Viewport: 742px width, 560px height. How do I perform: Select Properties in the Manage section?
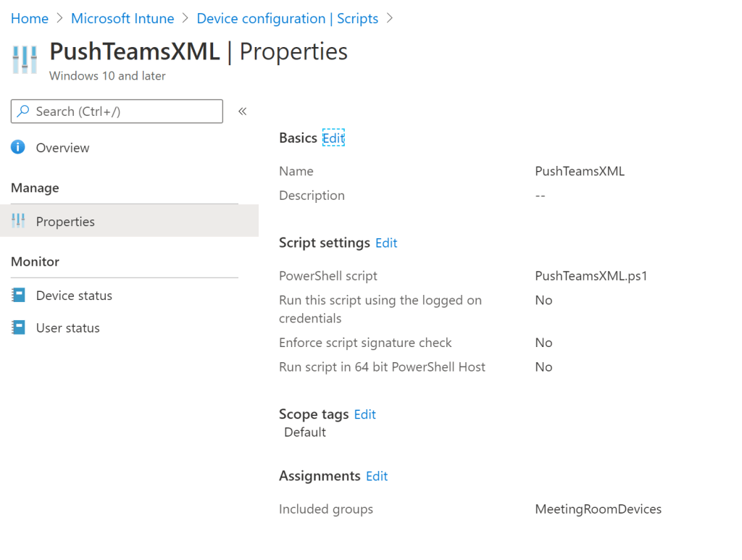click(65, 222)
